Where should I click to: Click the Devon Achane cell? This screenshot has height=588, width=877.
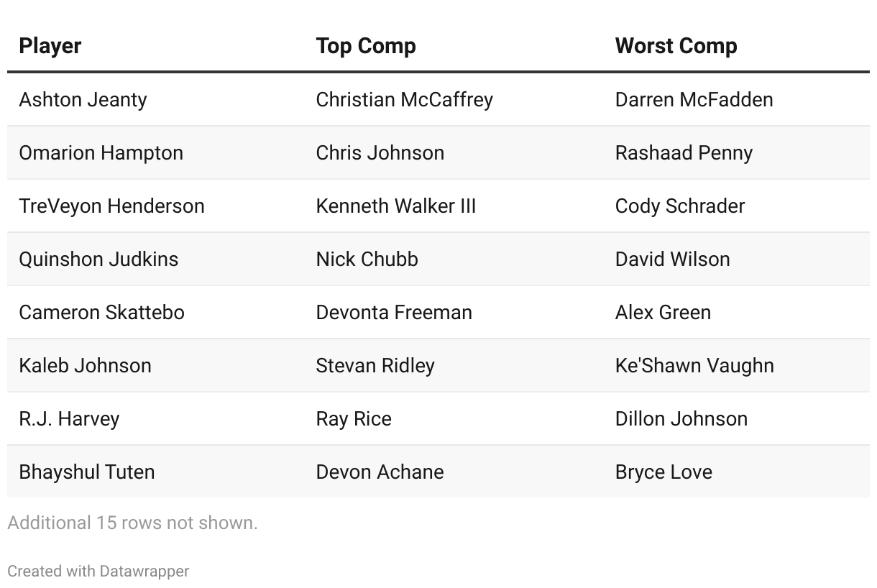pyautogui.click(x=380, y=472)
